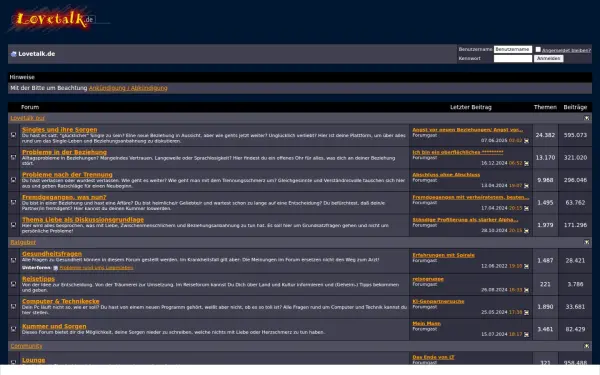Open Fremdgegangen, was nun? forum
600x375 pixels.
coord(64,197)
